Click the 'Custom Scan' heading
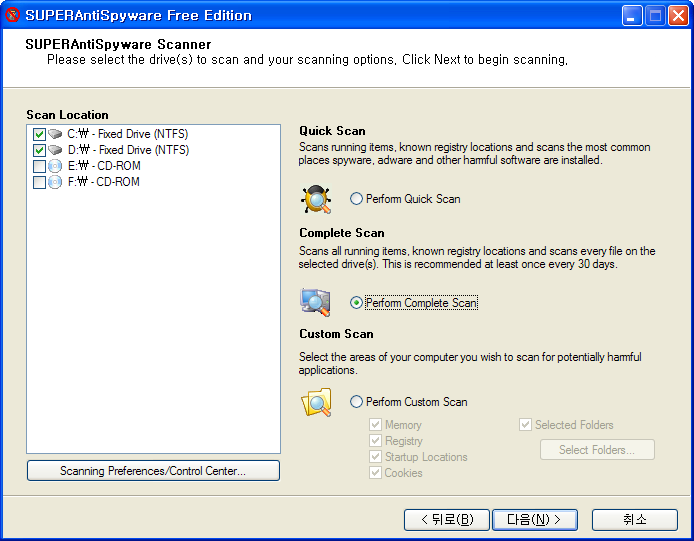 pyautogui.click(x=336, y=334)
